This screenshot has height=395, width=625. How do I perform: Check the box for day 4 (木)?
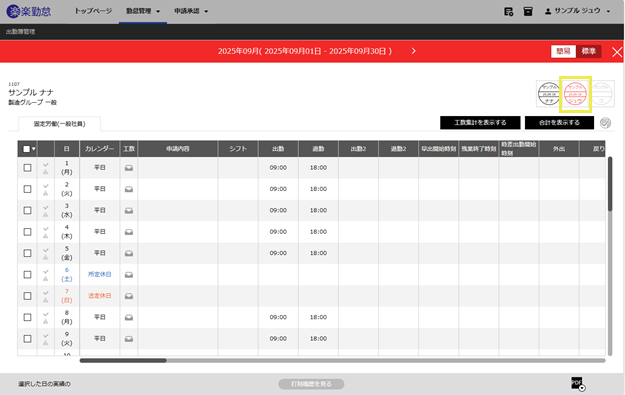pos(27,232)
